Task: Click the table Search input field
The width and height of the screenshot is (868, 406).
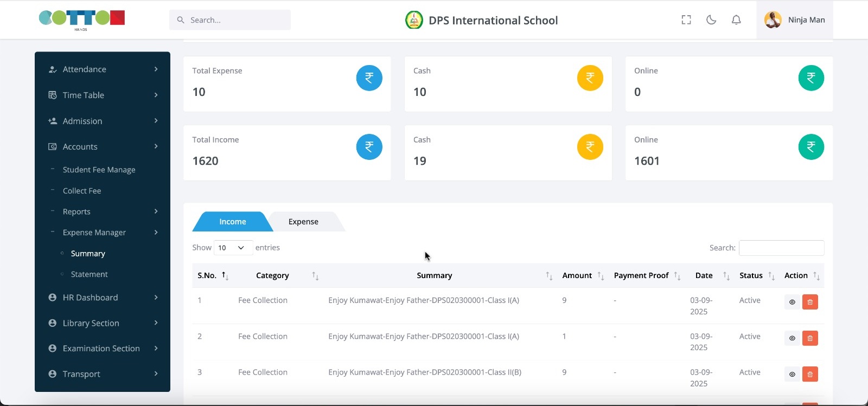Action: 781,248
